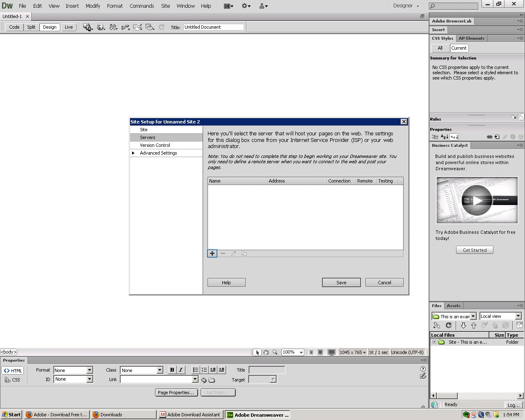The image size is (525, 420).
Task: Open window size 1045 x 765 dropdown
Action: point(353,352)
